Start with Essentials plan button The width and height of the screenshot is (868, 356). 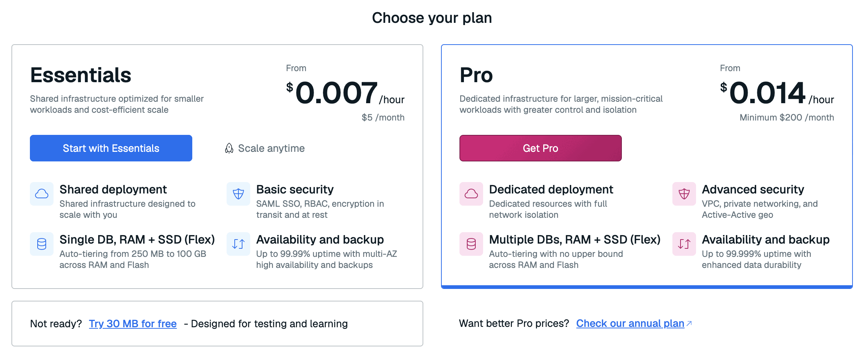click(x=111, y=148)
